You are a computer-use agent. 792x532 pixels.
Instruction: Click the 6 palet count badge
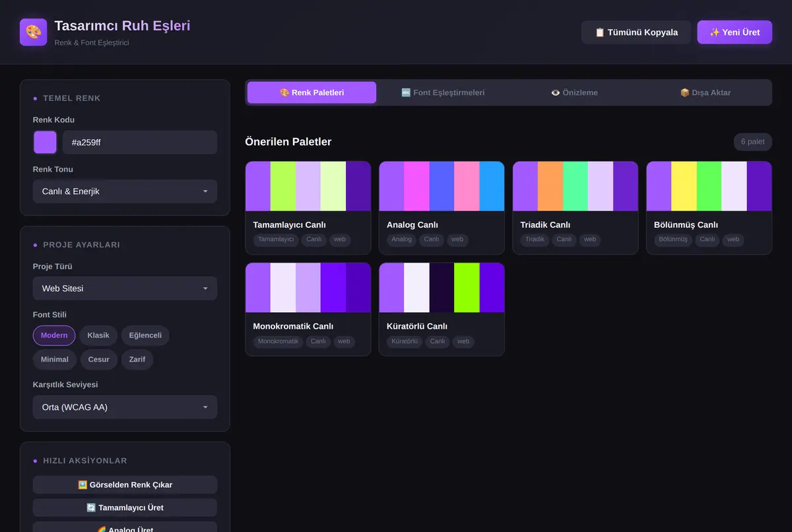pyautogui.click(x=753, y=142)
